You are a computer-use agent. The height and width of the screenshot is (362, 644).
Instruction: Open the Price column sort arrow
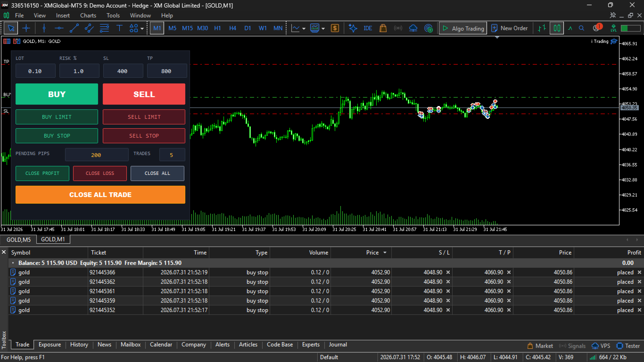pyautogui.click(x=385, y=253)
